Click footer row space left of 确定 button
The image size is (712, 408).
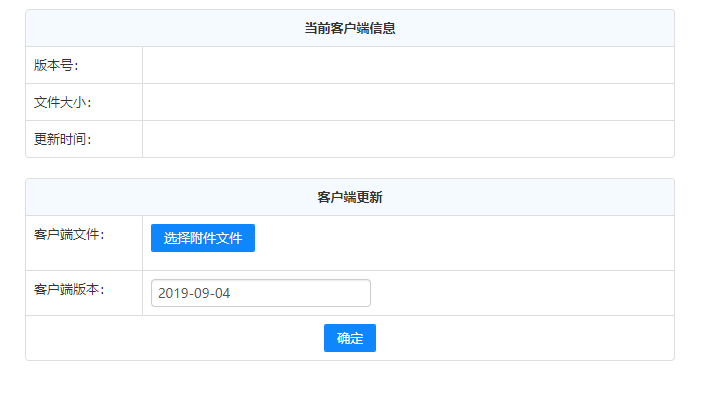170,338
